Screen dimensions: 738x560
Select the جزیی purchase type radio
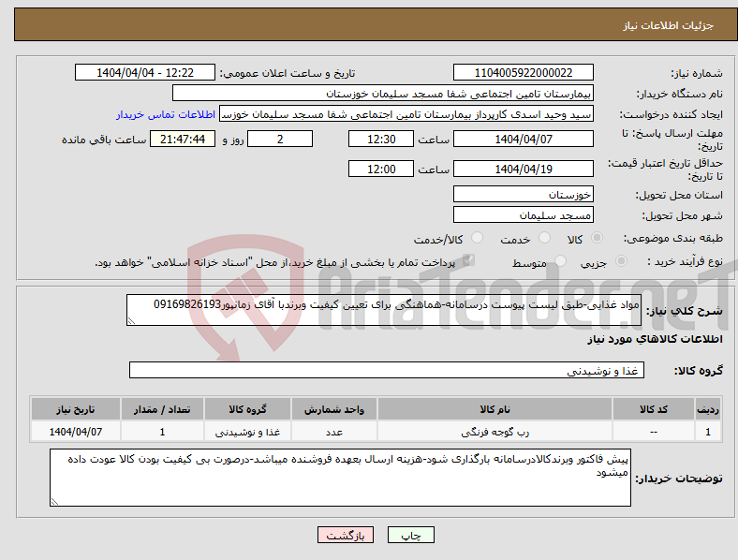(x=621, y=260)
